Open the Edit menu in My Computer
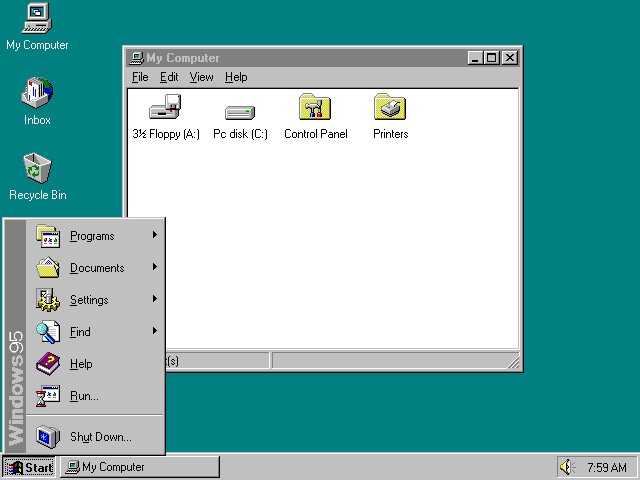 click(169, 77)
